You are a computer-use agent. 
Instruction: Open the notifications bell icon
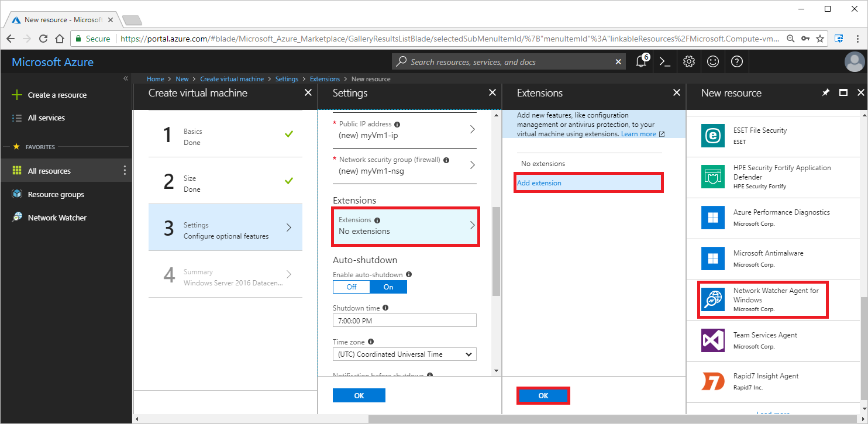click(x=641, y=61)
